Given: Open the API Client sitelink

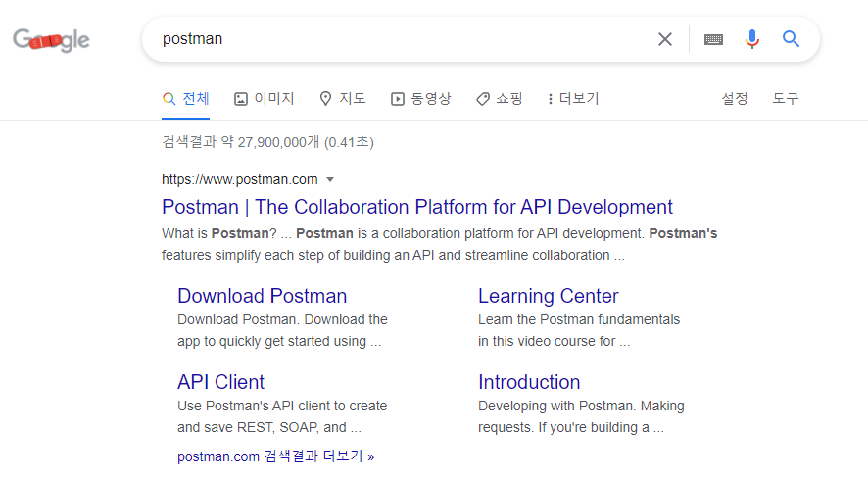Looking at the screenshot, I should tap(220, 382).
